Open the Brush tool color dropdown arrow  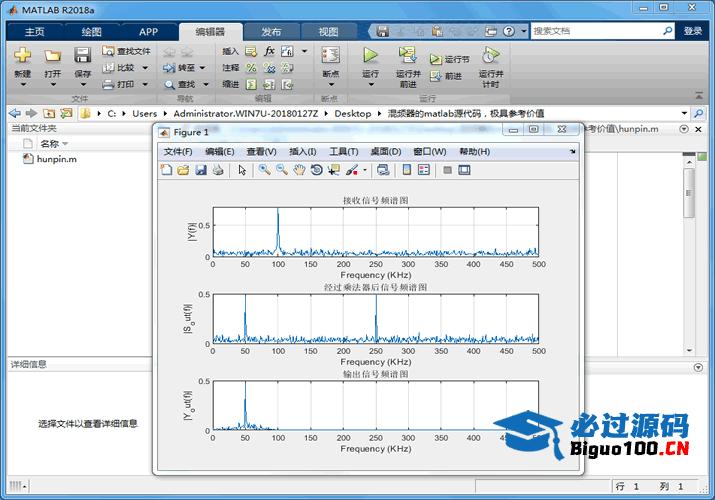(364, 171)
